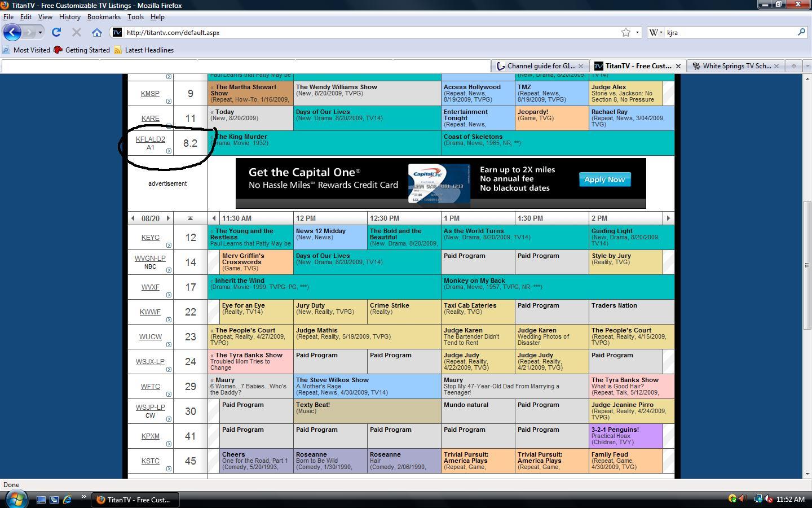Viewport: 812px width, 508px height.
Task: Click the KMSP channel link
Action: [150, 94]
